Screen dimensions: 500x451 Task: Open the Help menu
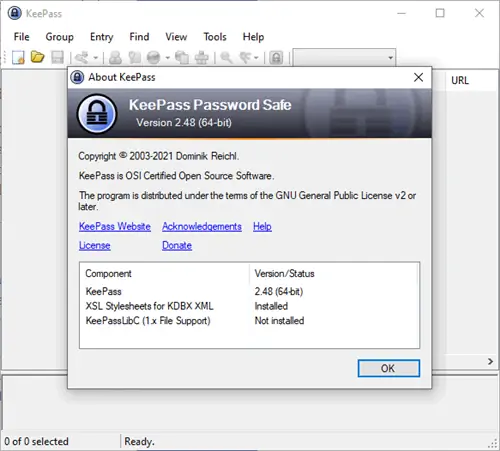(x=253, y=37)
